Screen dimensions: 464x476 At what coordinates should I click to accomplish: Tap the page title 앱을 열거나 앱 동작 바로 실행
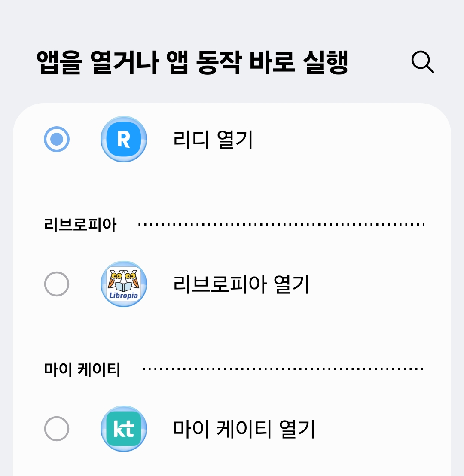(x=192, y=63)
